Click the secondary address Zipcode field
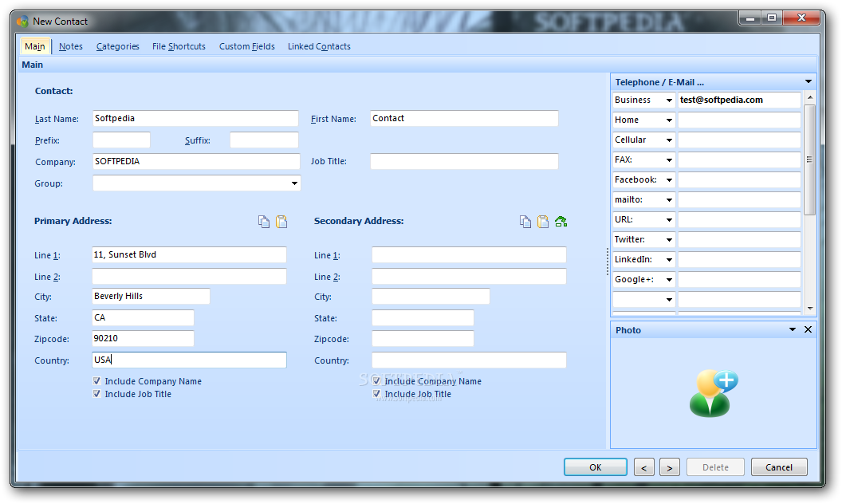Image resolution: width=842 pixels, height=504 pixels. pyautogui.click(x=423, y=338)
